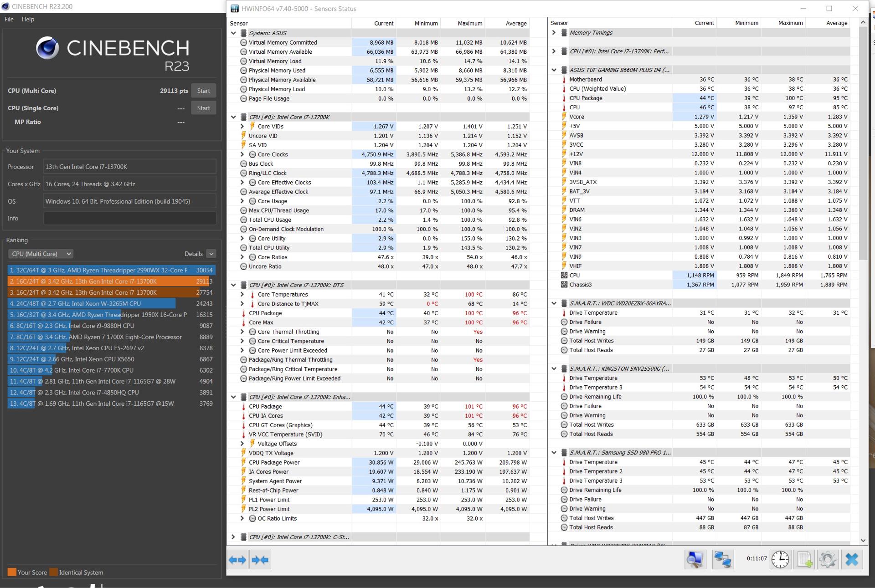Viewport: 875px width, 588px height.
Task: Click the Maximum column header in right pane
Action: click(x=790, y=23)
